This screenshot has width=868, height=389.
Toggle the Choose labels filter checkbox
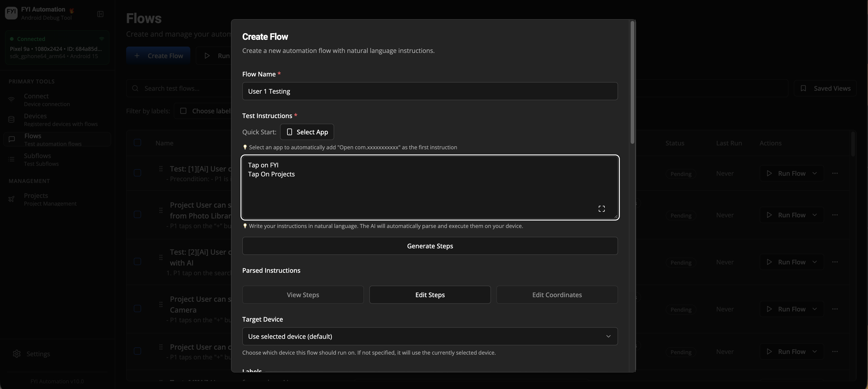(x=183, y=111)
